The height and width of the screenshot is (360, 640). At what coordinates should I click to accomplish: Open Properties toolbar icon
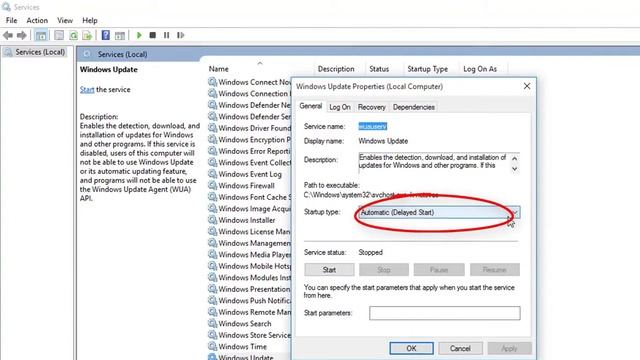click(x=59, y=36)
